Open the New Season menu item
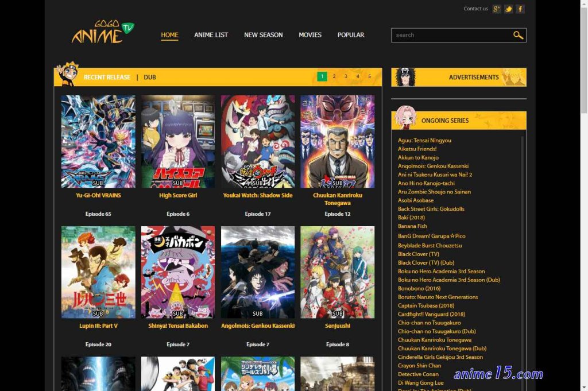This screenshot has width=588, height=391. [263, 35]
